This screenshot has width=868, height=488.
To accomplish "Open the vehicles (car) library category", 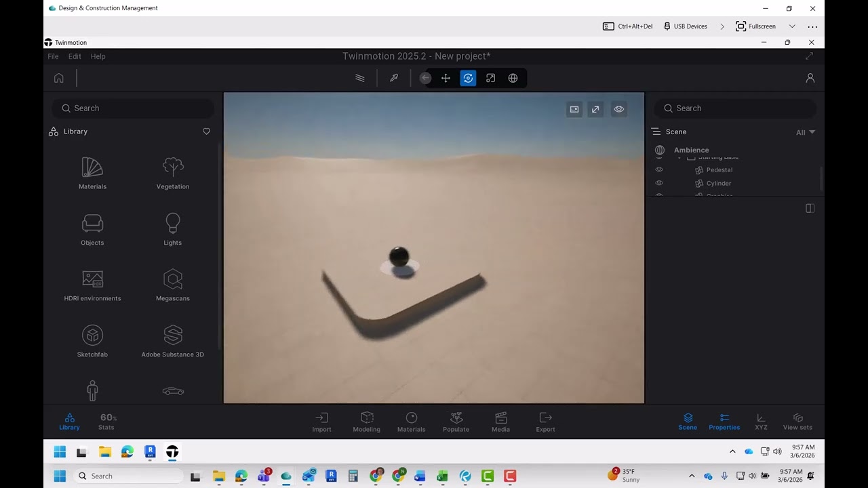I will [173, 391].
